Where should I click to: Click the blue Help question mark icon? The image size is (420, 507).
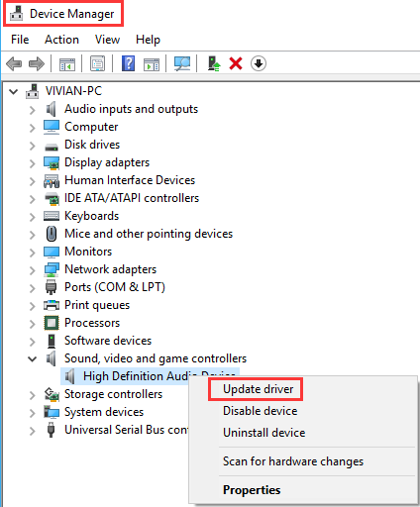tap(128, 63)
